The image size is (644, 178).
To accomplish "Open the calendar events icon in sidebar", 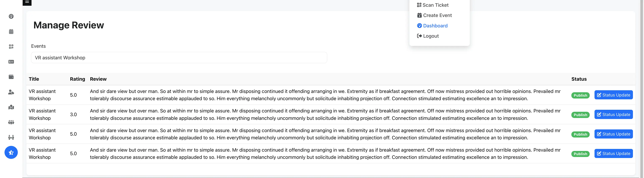I will point(11,32).
